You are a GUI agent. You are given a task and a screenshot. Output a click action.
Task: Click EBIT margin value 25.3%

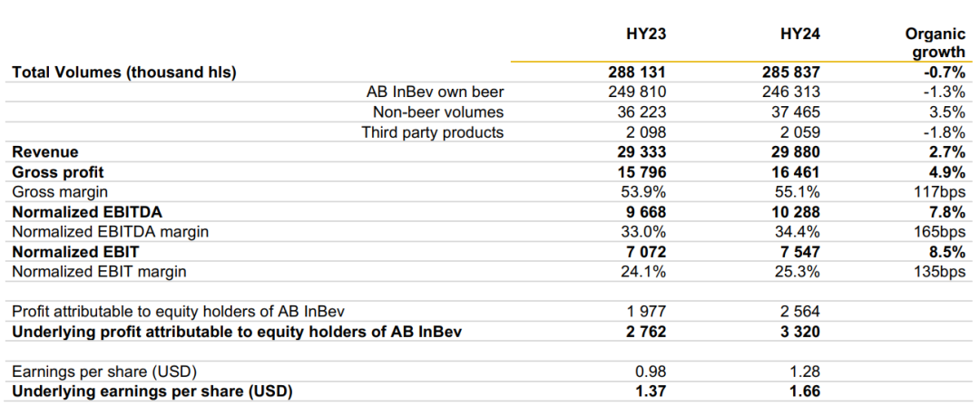click(799, 272)
